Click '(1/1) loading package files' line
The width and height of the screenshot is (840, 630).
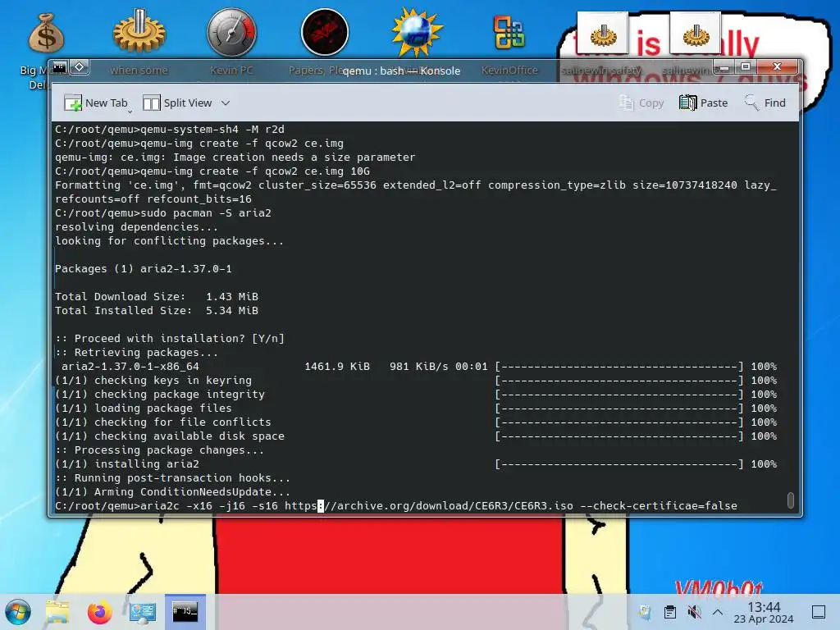[x=143, y=409]
